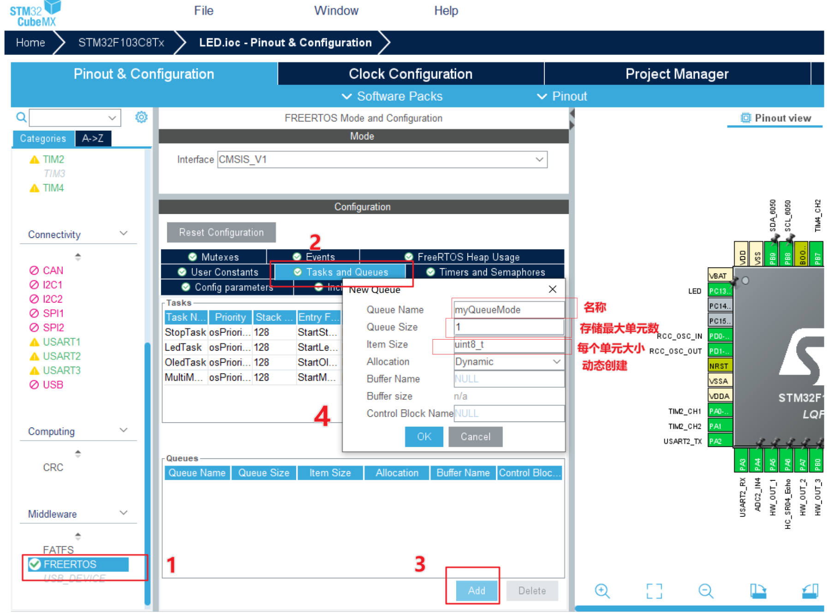Select the PC13 LED pin

click(720, 291)
